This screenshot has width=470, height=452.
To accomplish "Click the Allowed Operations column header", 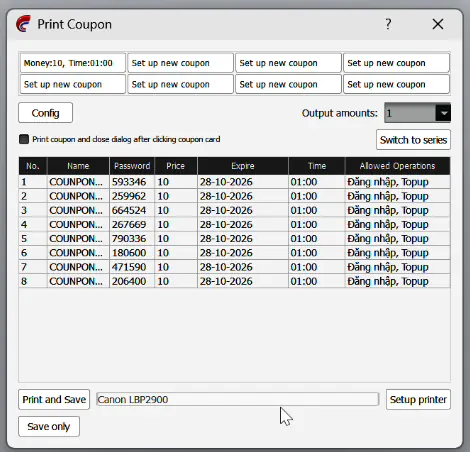I will 397,166.
